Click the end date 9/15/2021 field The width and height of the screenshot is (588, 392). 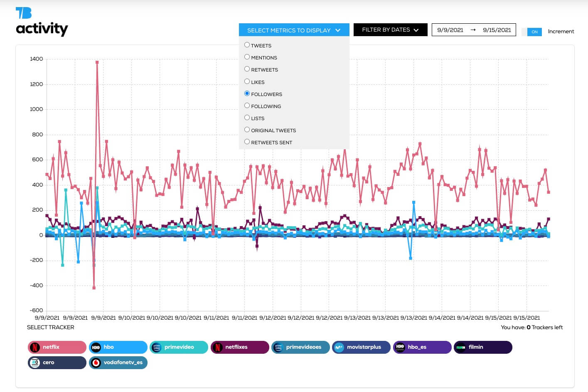tap(497, 30)
